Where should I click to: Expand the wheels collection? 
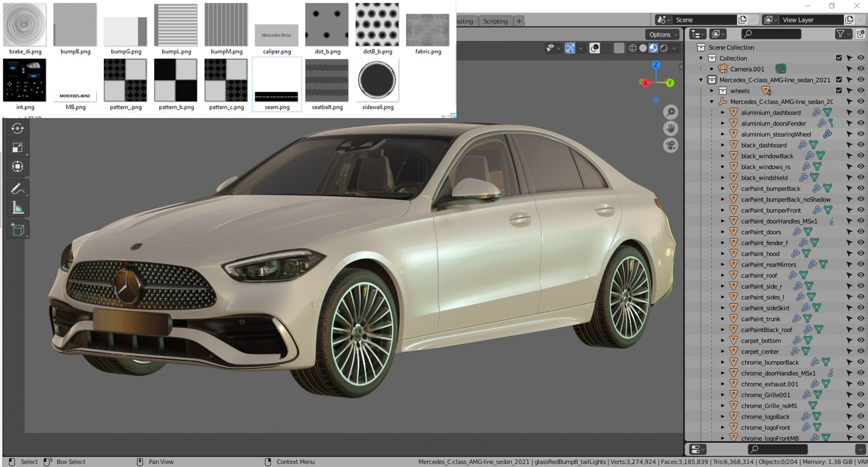712,91
